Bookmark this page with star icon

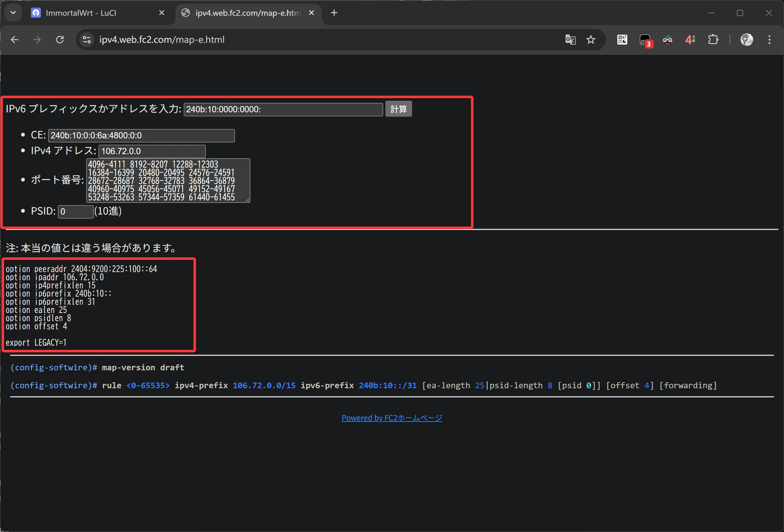tap(591, 40)
